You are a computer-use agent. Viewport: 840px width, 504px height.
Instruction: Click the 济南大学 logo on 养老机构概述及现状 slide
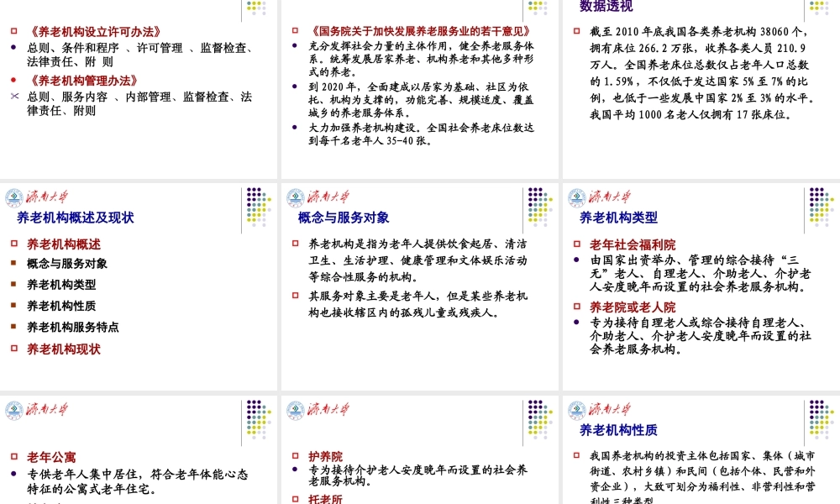[36, 197]
